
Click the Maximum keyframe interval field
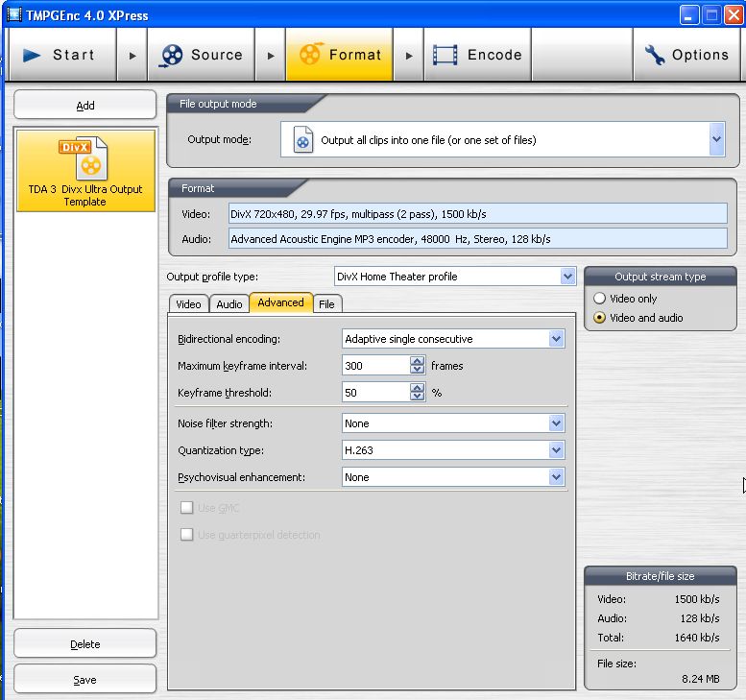tap(375, 366)
